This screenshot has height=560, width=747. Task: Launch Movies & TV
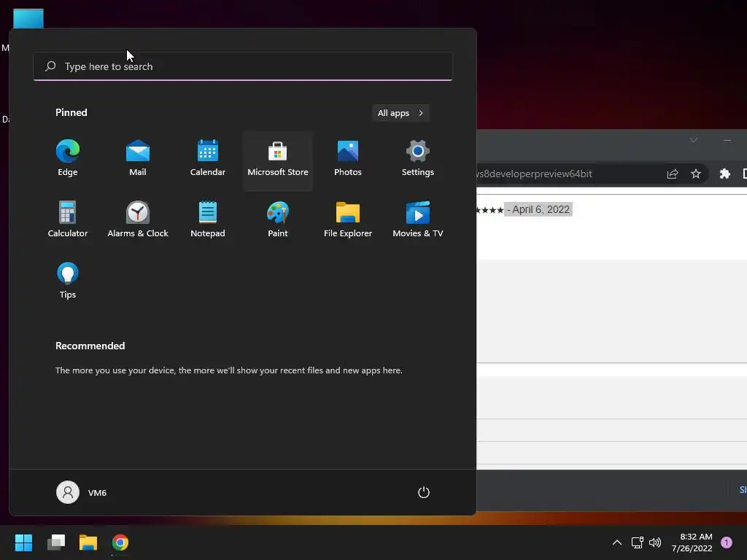pyautogui.click(x=418, y=220)
